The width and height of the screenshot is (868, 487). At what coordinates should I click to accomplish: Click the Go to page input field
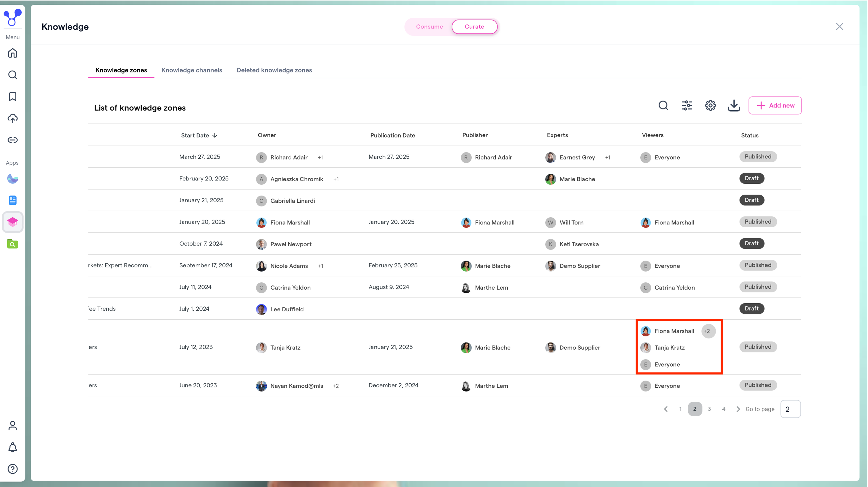click(790, 409)
